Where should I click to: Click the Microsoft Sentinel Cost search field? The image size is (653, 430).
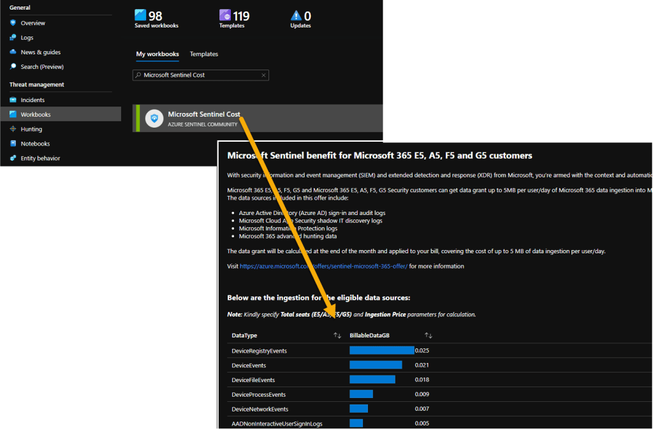click(201, 75)
